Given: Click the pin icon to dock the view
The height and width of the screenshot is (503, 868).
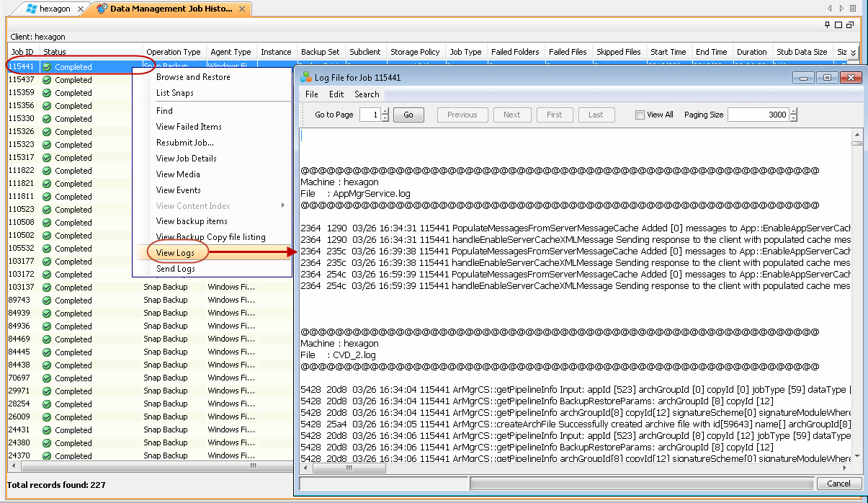Looking at the screenshot, I should [827, 26].
